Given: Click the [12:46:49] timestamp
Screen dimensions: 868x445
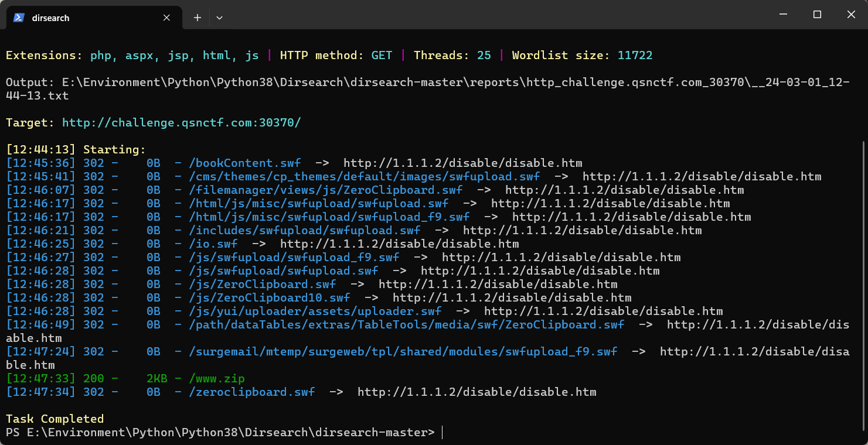Looking at the screenshot, I should (x=41, y=324).
